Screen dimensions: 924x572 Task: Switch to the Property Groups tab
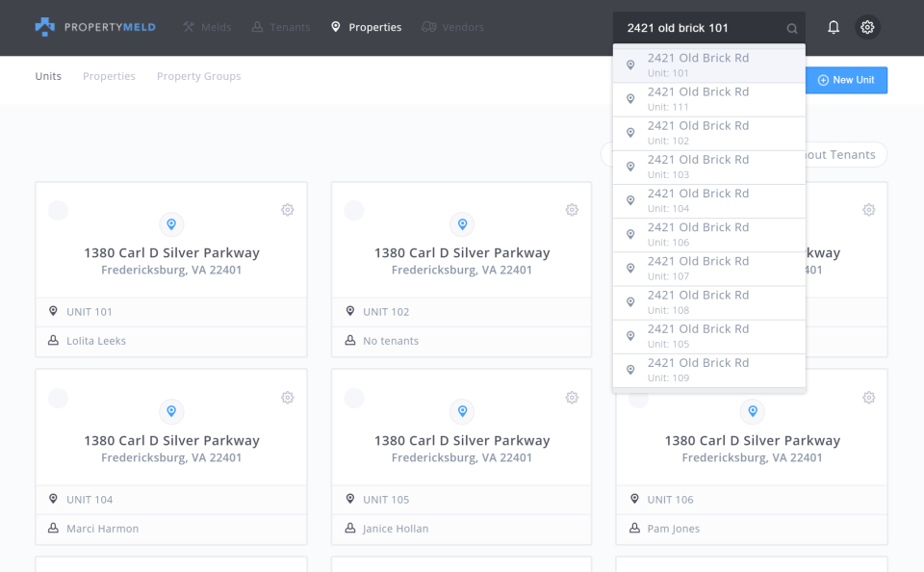click(x=198, y=76)
